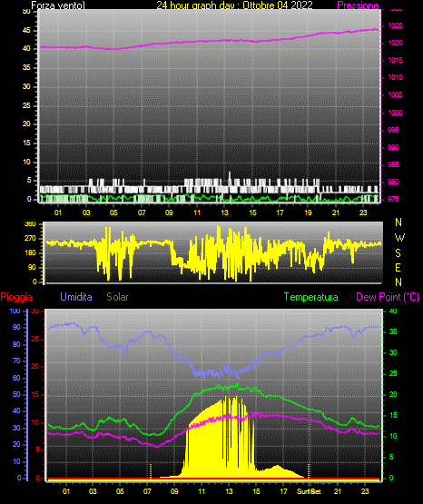423x504 pixels.
Task: Click hour 09 on the bottom chart time axis
Action: [x=174, y=491]
